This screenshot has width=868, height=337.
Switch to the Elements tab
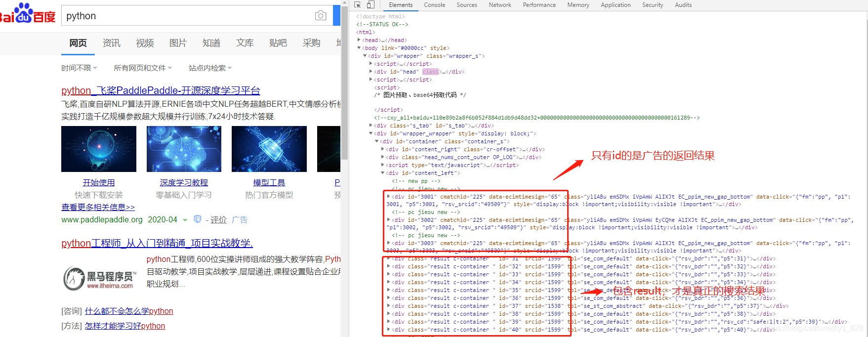(x=401, y=5)
